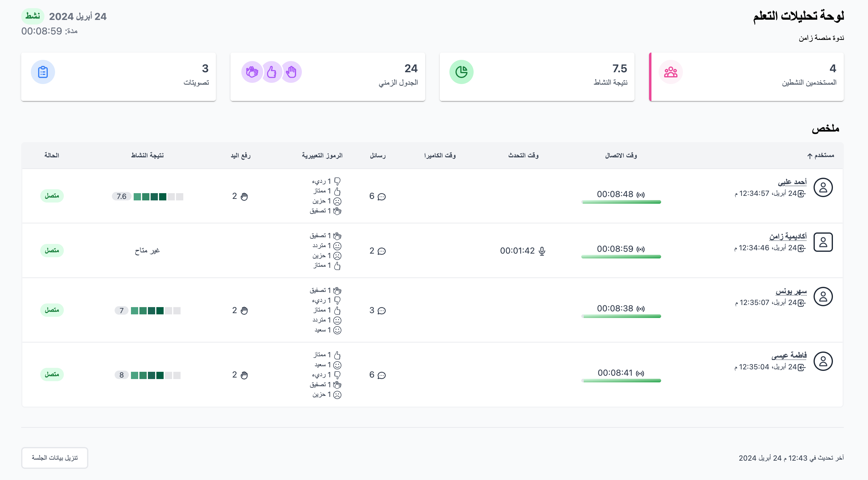Click the green activity score pie icon

(x=461, y=72)
